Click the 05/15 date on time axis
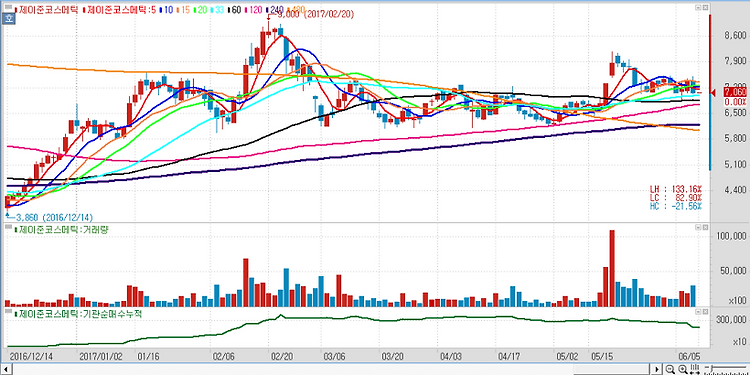The height and width of the screenshot is (375, 750). (601, 356)
